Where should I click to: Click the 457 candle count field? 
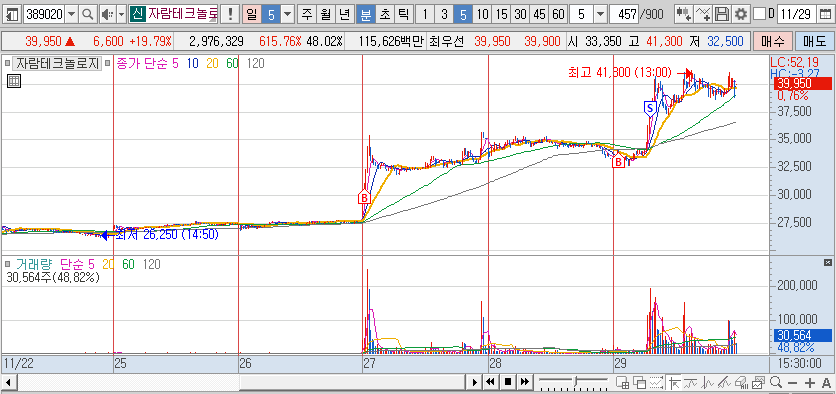click(x=624, y=14)
